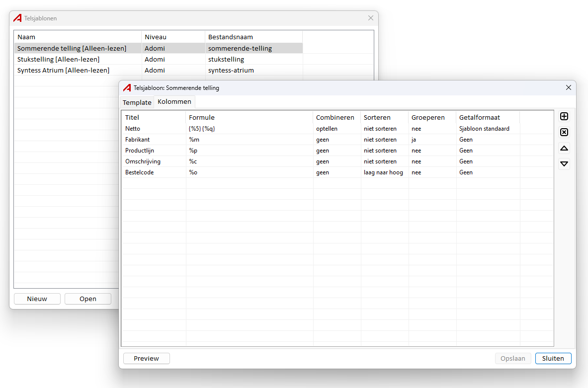Add a new column with the plus icon
Image resolution: width=588 pixels, height=388 pixels.
point(564,116)
